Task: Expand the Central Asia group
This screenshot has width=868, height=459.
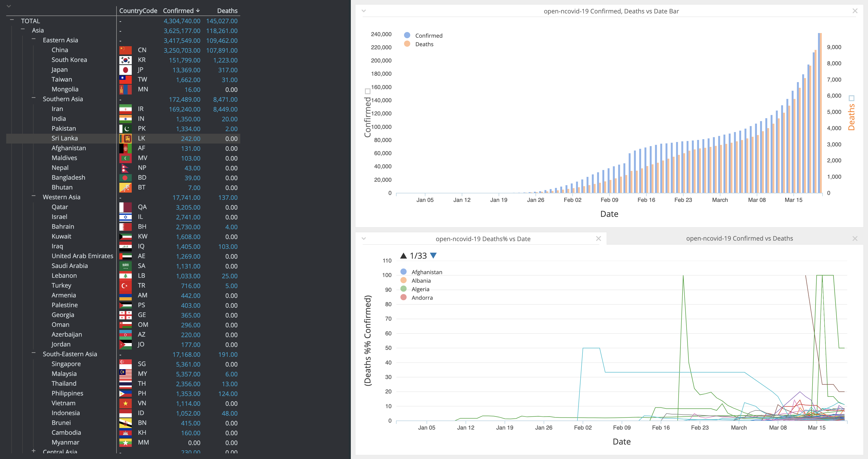Action: pos(33,450)
